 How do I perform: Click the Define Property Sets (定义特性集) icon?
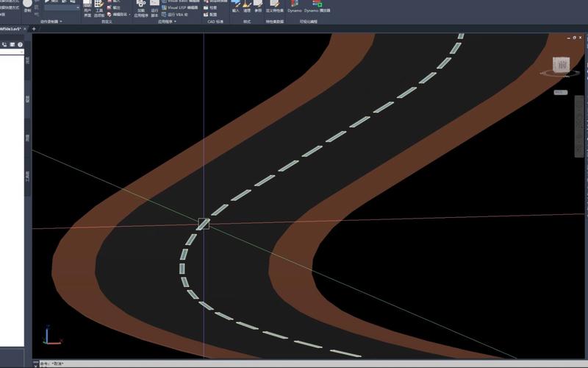[x=273, y=7]
